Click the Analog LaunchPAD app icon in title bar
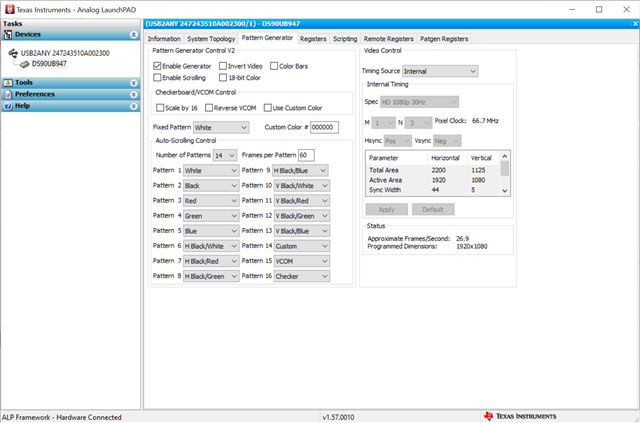This screenshot has width=640, height=423. (9, 9)
